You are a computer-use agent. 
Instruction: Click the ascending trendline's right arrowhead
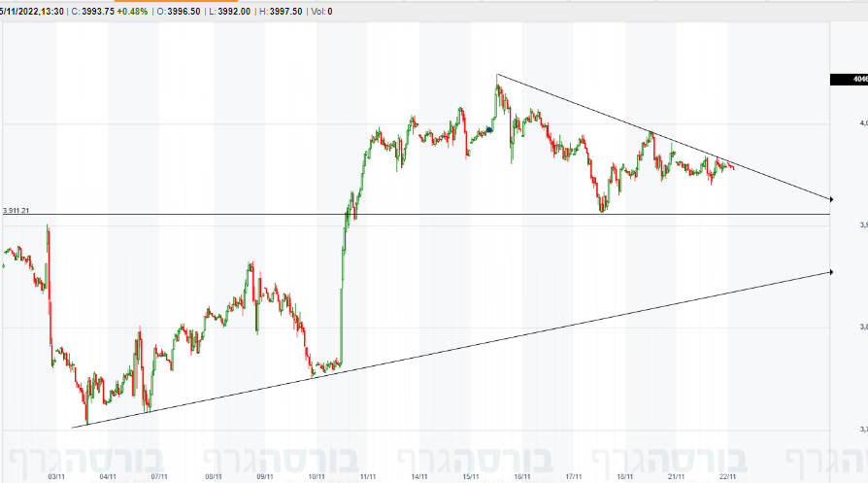829,272
